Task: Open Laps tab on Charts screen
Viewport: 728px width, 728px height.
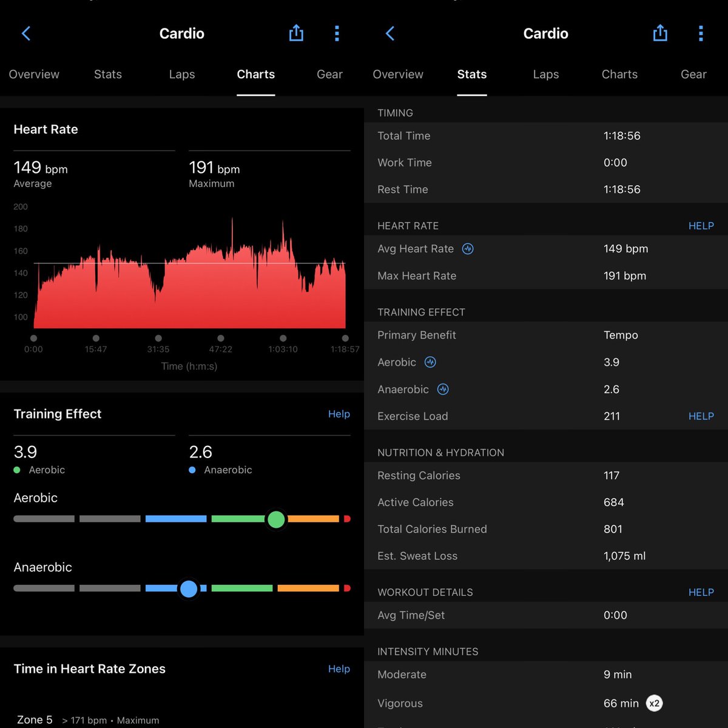Action: point(182,74)
